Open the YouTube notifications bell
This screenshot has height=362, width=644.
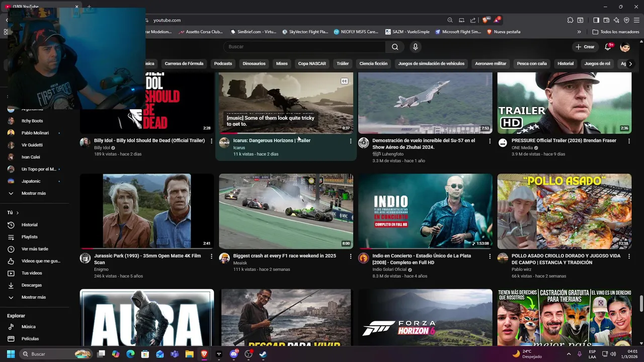click(608, 47)
